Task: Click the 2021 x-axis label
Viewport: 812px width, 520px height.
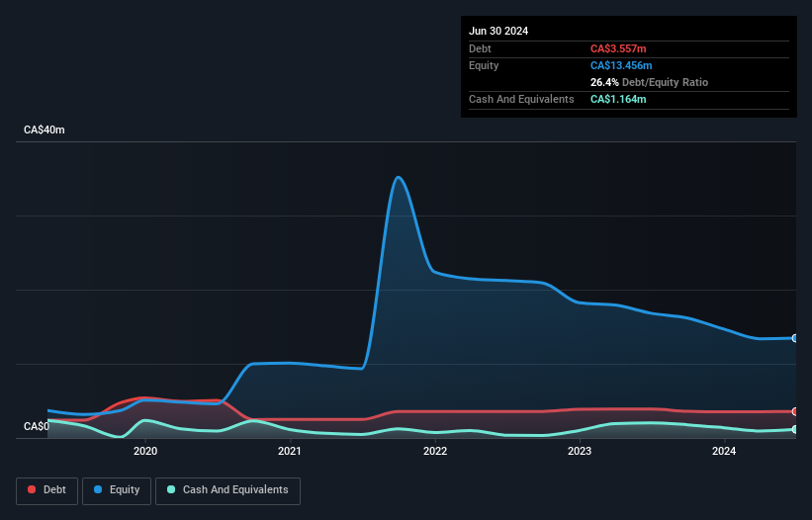Action: [290, 451]
